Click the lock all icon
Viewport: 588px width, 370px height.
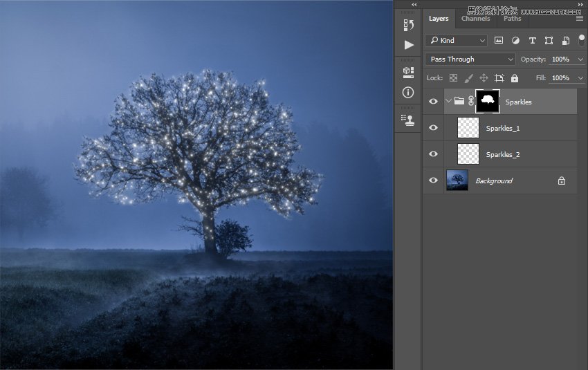(x=514, y=78)
